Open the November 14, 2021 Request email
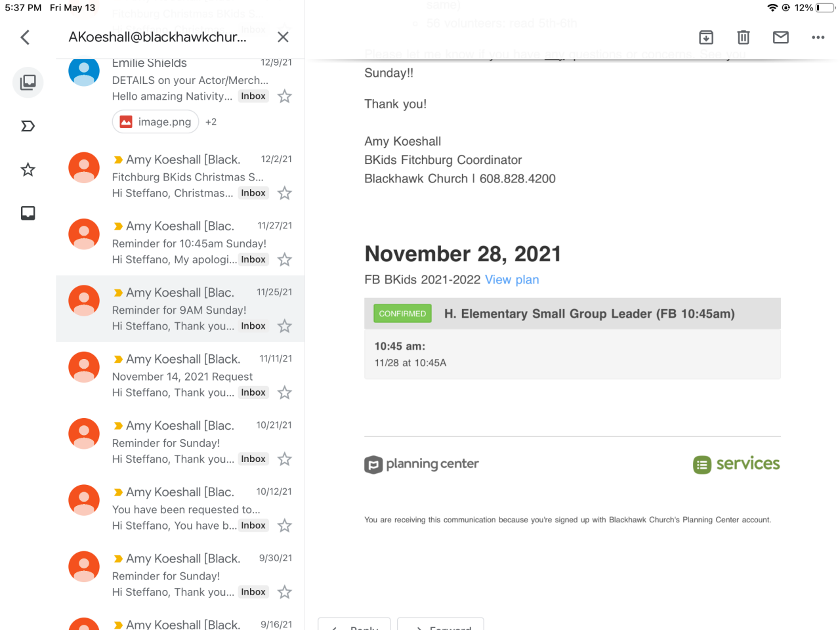 click(x=182, y=377)
